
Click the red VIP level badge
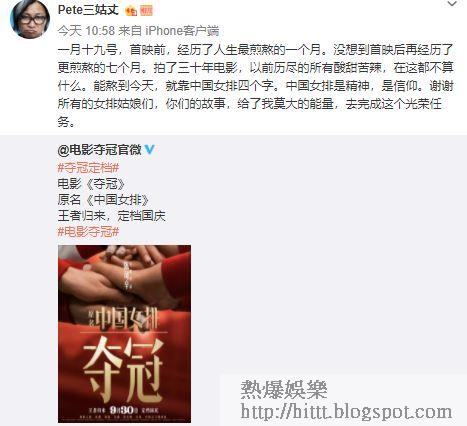click(146, 11)
